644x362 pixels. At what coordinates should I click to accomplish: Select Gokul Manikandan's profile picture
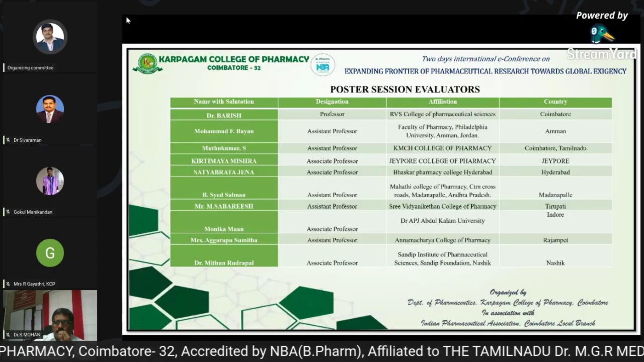[x=50, y=181]
